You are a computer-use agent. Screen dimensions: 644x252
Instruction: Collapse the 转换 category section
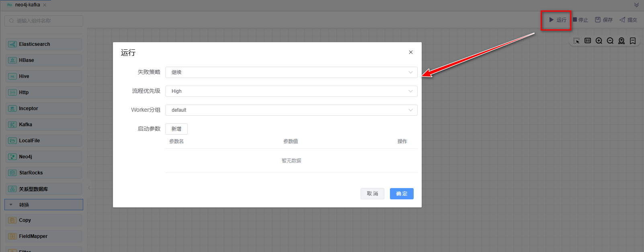pos(11,205)
